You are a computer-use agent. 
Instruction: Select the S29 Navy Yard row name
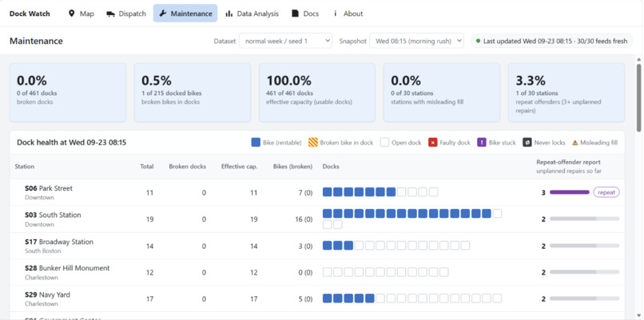coord(47,294)
